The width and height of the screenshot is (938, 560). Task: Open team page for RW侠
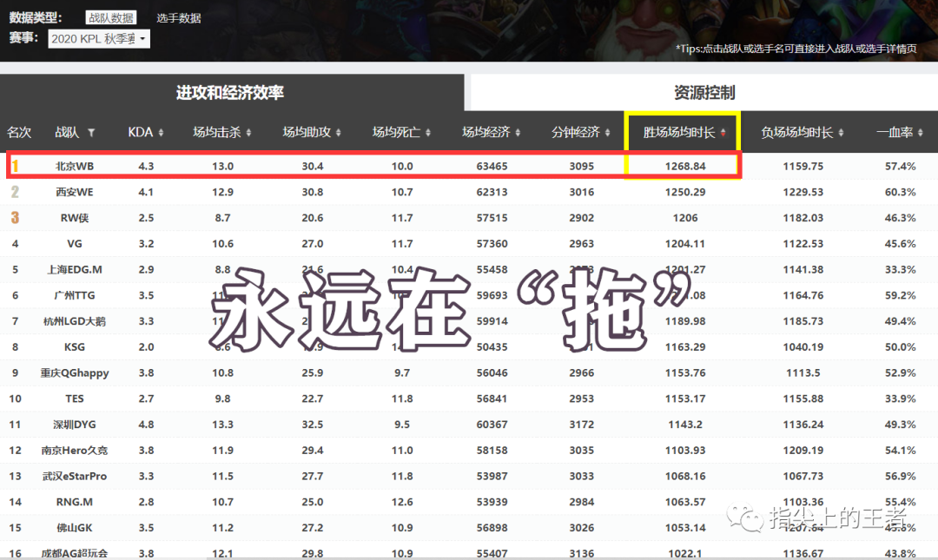tap(74, 218)
